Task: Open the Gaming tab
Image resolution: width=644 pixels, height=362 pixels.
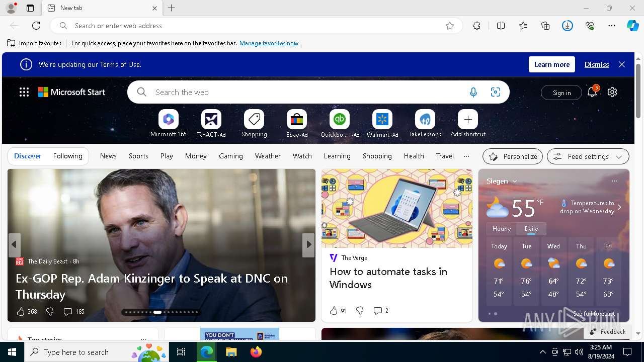Action: pyautogui.click(x=231, y=156)
